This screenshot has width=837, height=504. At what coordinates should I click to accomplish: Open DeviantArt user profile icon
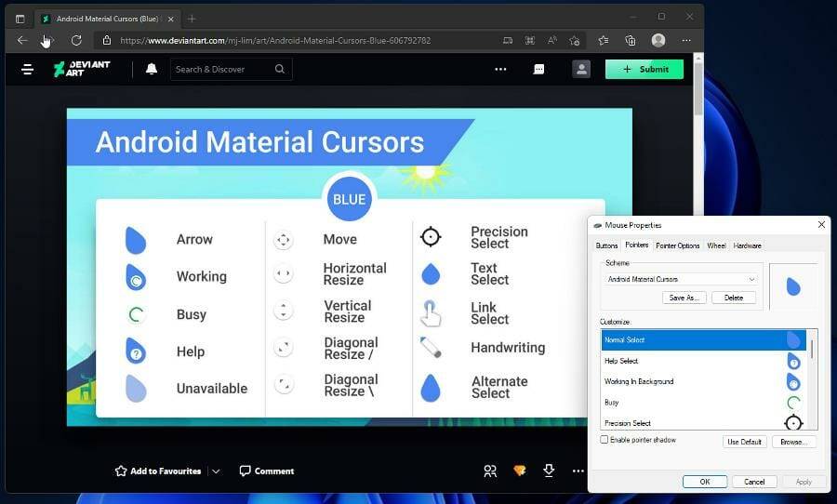[x=581, y=69]
